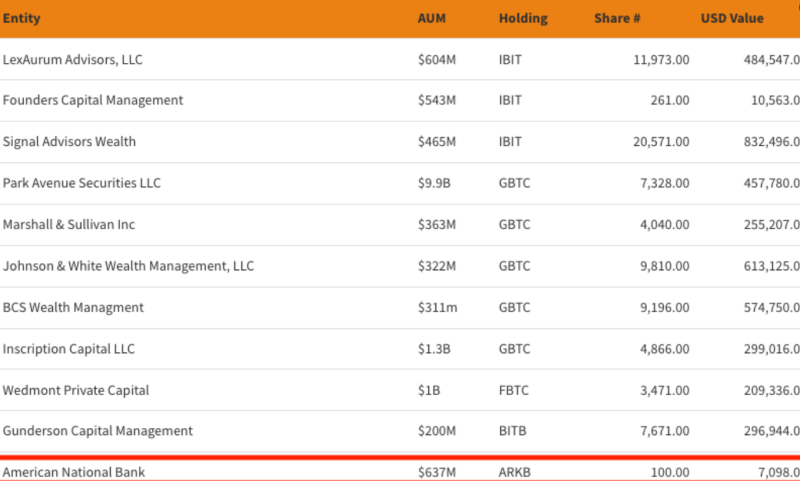
Task: Click the Holding column header
Action: point(523,18)
